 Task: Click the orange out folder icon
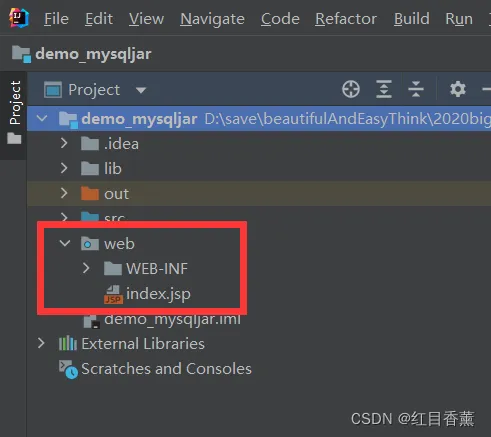click(90, 194)
